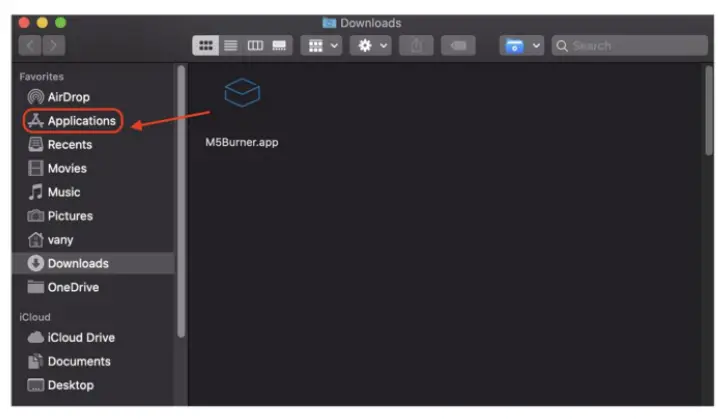Close the Downloads window
The height and width of the screenshot is (419, 718).
coord(24,22)
